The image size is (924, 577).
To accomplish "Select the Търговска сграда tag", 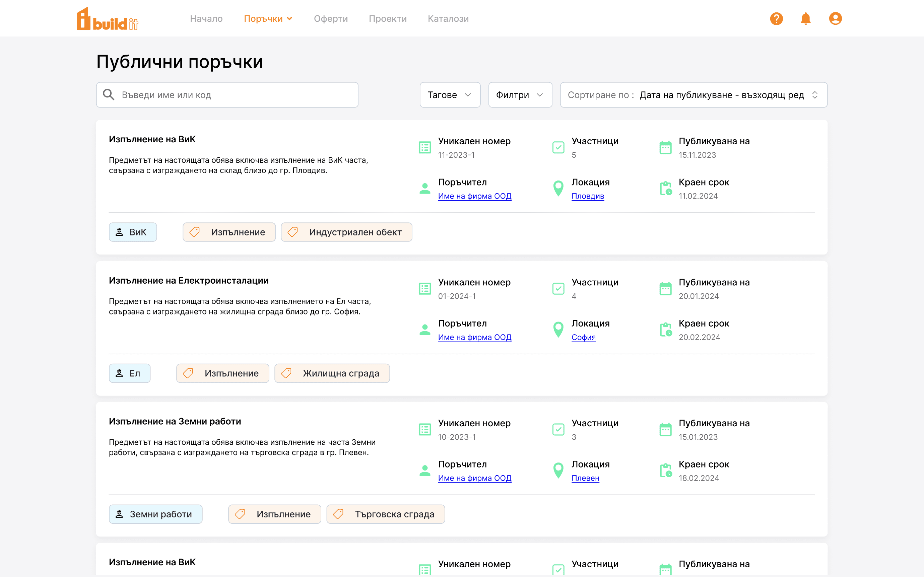I will [386, 514].
